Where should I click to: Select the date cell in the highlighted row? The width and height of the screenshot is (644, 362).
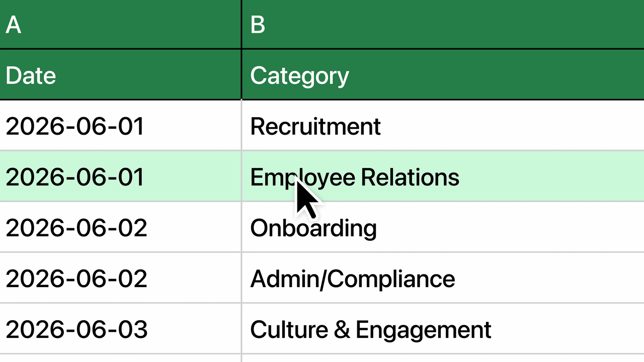pyautogui.click(x=120, y=176)
